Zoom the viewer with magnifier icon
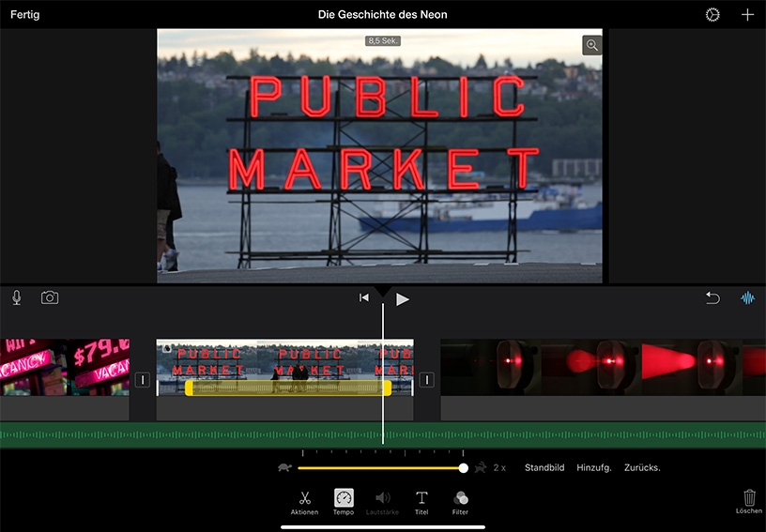 [x=592, y=45]
